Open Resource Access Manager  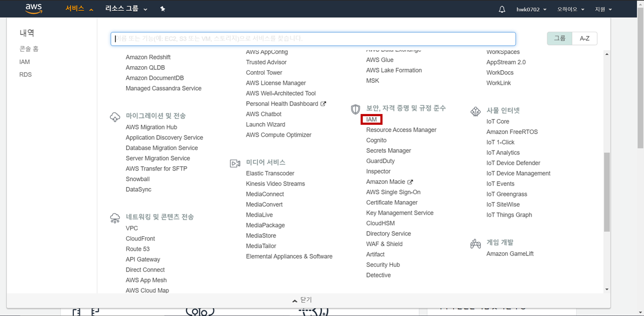pos(401,130)
